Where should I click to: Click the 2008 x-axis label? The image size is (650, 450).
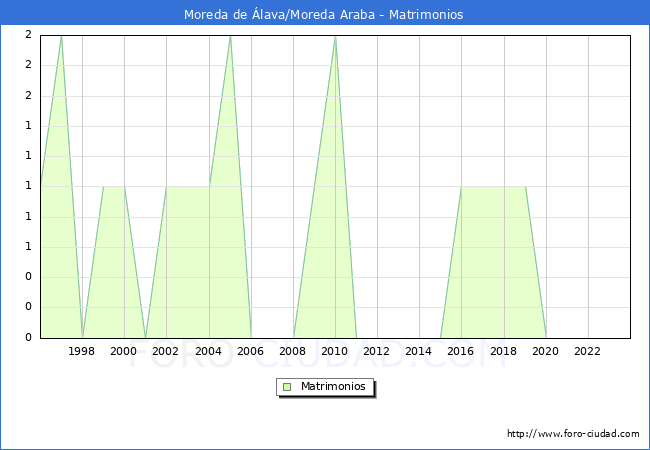click(x=293, y=351)
